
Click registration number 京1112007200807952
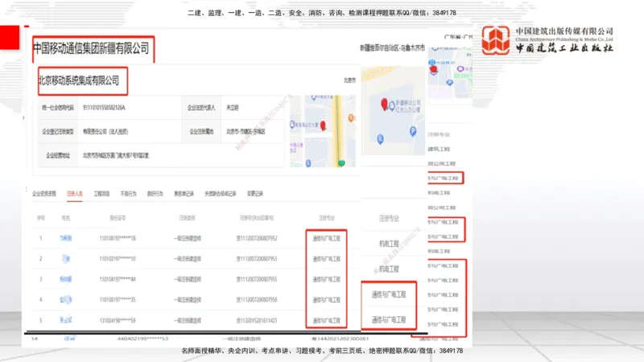click(x=256, y=238)
